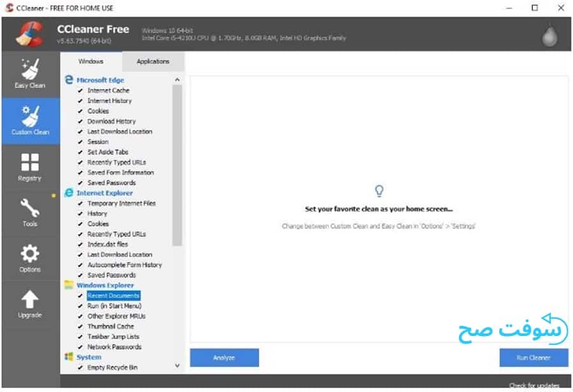Toggle Download History checkbox
573x392 pixels.
click(80, 121)
